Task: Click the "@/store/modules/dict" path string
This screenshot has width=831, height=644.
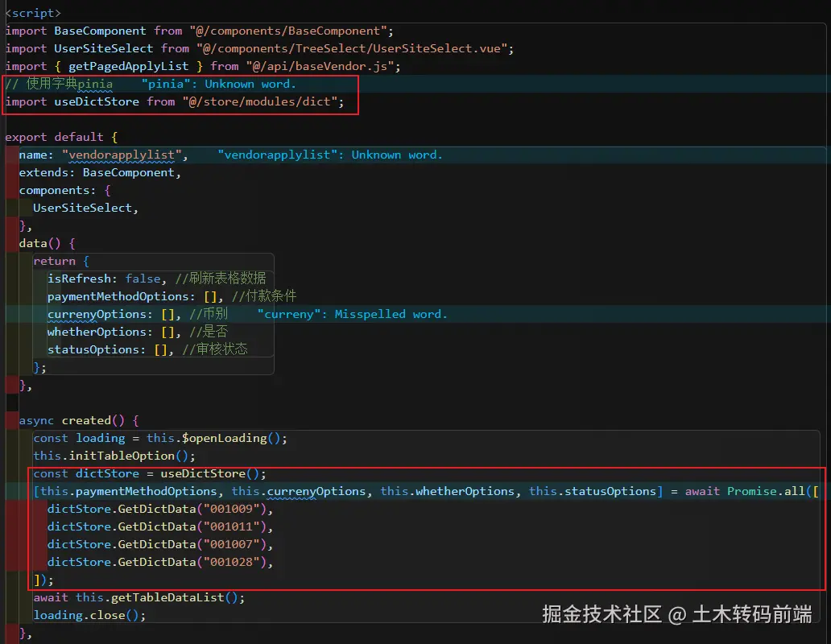Action: pos(259,101)
